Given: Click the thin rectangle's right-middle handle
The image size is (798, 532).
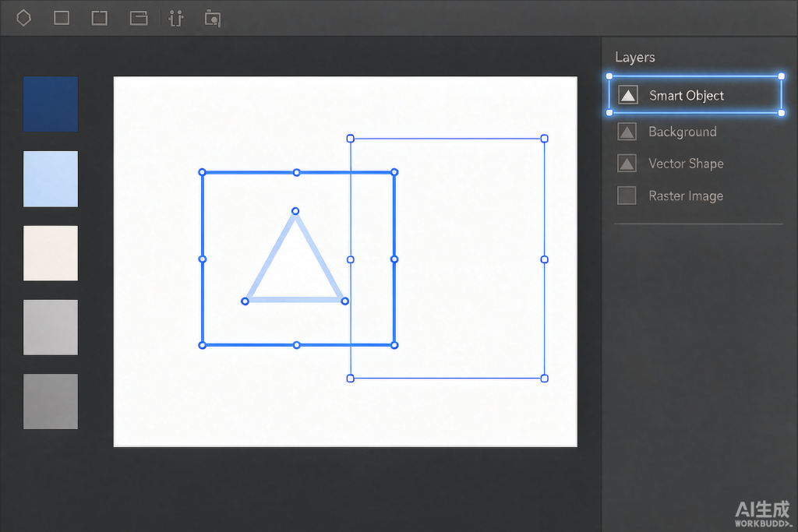Looking at the screenshot, I should point(545,259).
